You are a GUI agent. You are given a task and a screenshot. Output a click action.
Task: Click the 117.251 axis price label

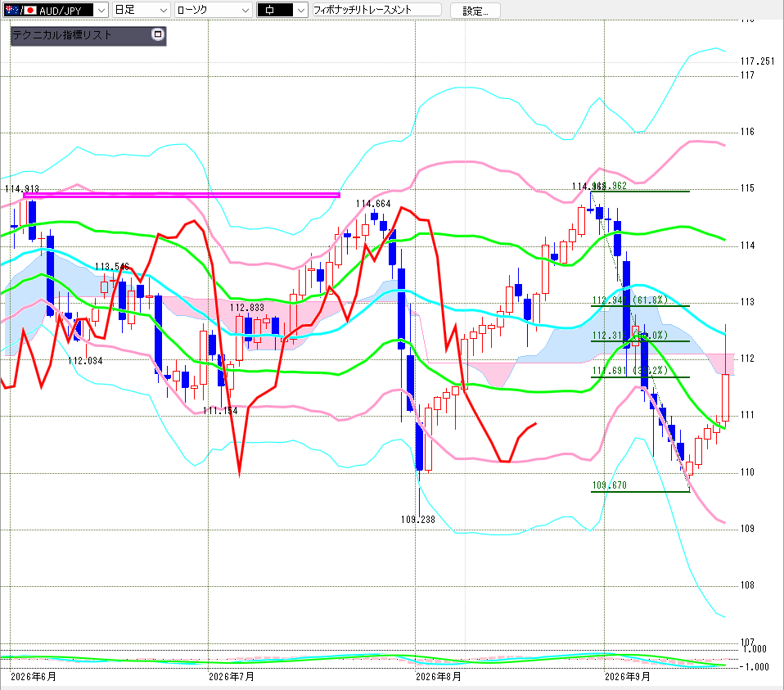pos(757,61)
